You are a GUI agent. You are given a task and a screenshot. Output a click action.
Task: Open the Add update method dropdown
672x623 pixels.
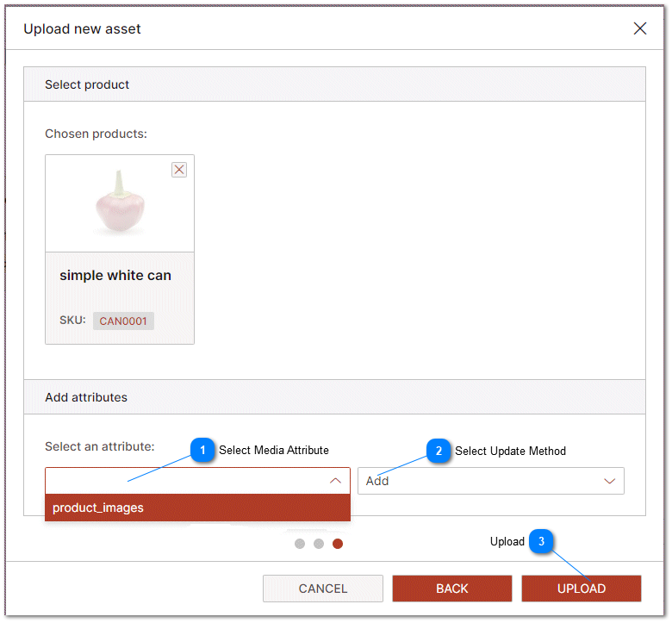pos(491,481)
